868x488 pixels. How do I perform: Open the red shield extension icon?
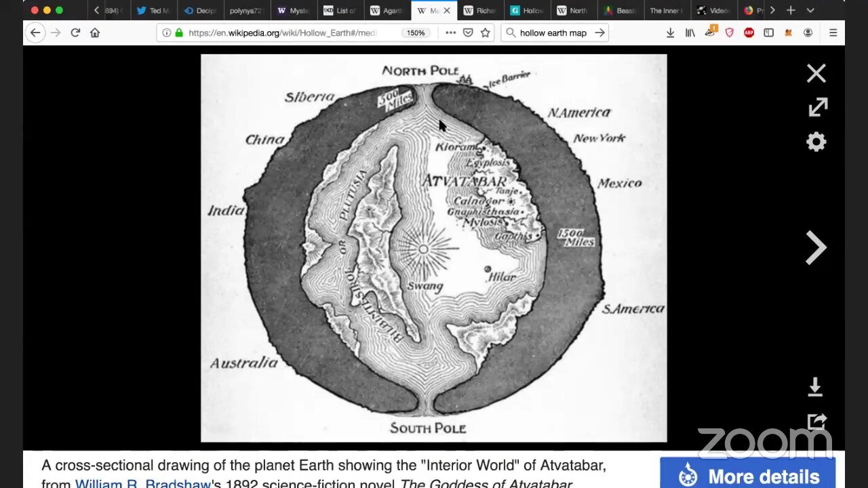coord(730,33)
